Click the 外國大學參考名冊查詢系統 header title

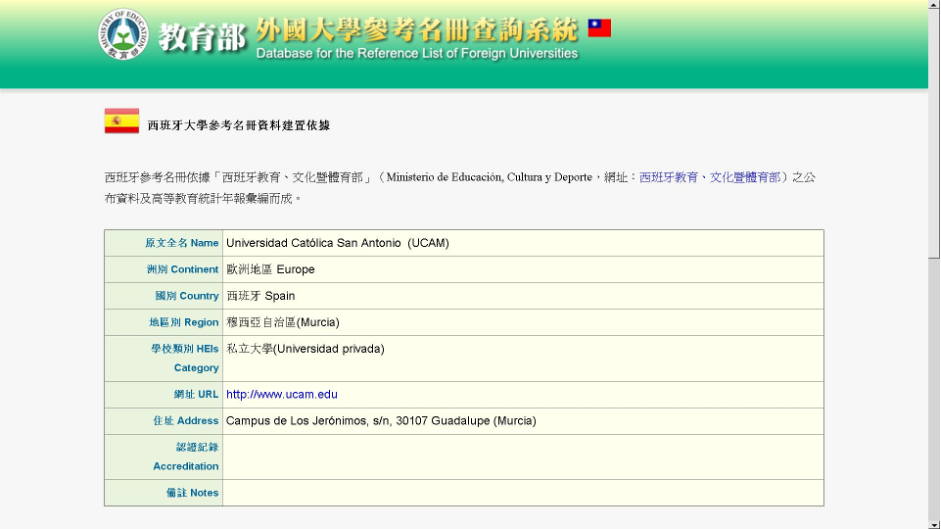(416, 29)
